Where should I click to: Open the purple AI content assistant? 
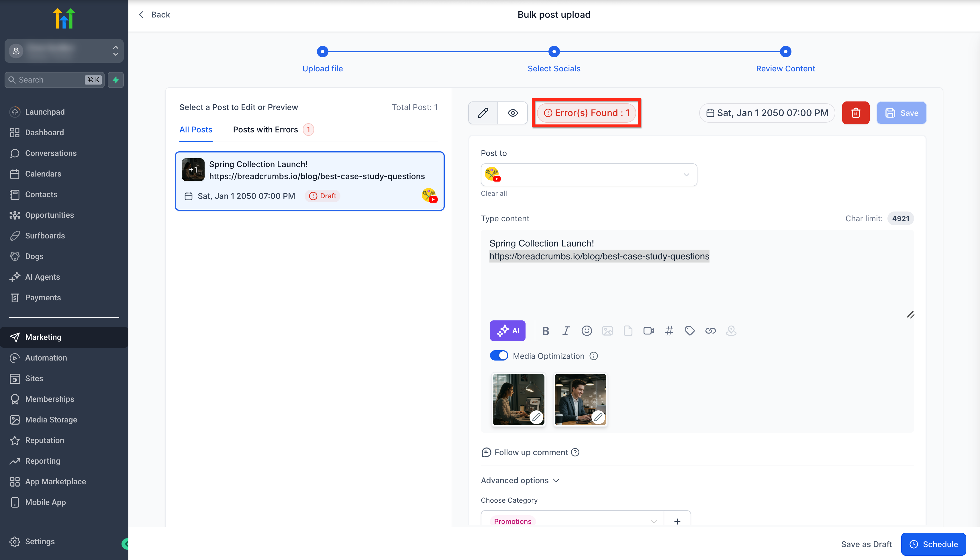click(507, 331)
